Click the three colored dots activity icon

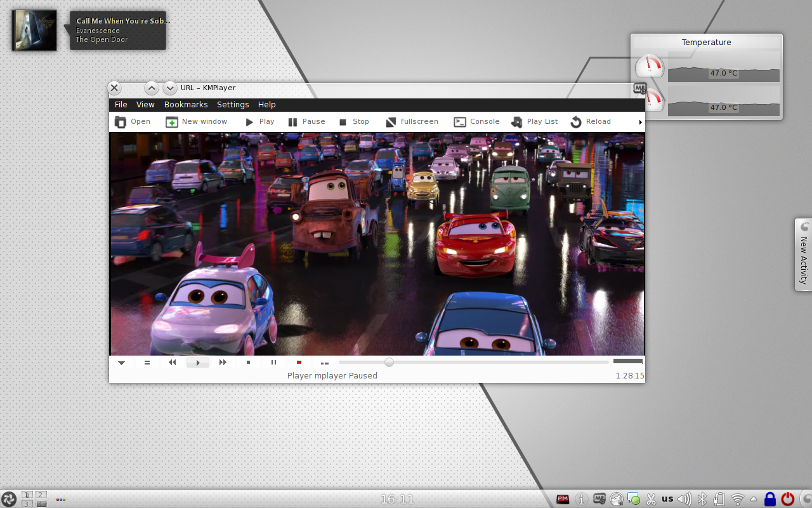point(61,500)
